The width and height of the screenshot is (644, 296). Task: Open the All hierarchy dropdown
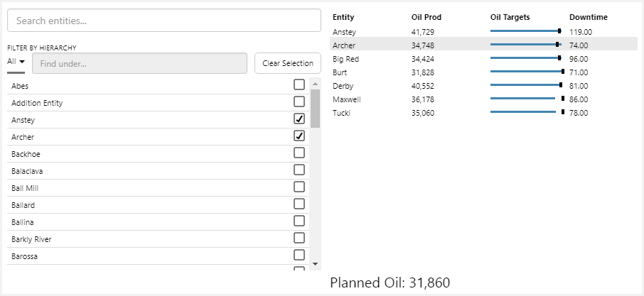coord(16,62)
